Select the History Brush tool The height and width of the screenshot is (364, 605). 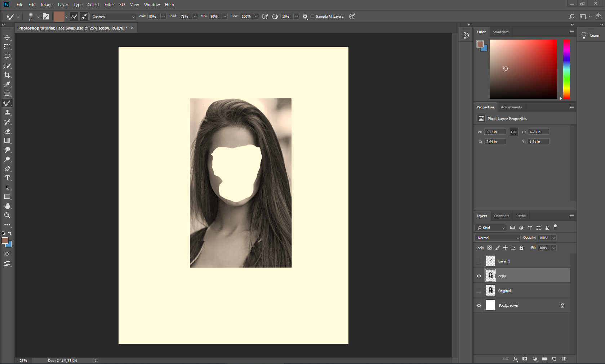coord(7,122)
